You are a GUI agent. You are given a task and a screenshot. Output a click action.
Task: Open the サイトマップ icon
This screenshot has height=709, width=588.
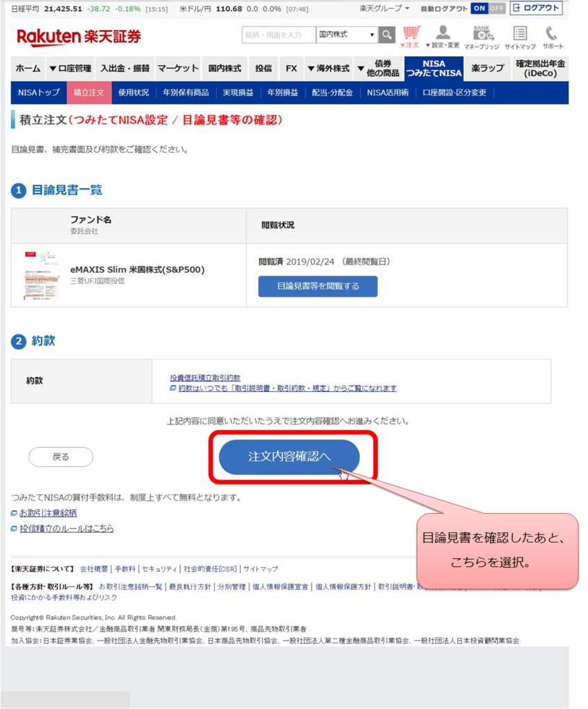click(x=520, y=37)
